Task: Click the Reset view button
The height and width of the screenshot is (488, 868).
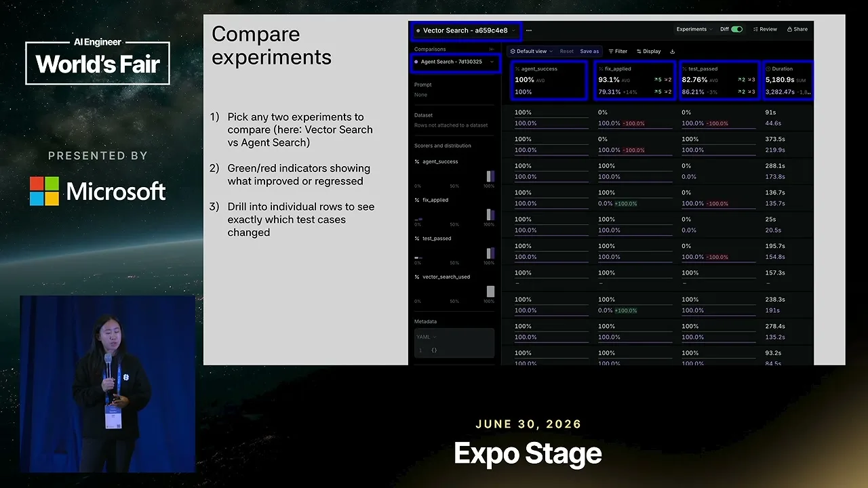Action: [566, 52]
